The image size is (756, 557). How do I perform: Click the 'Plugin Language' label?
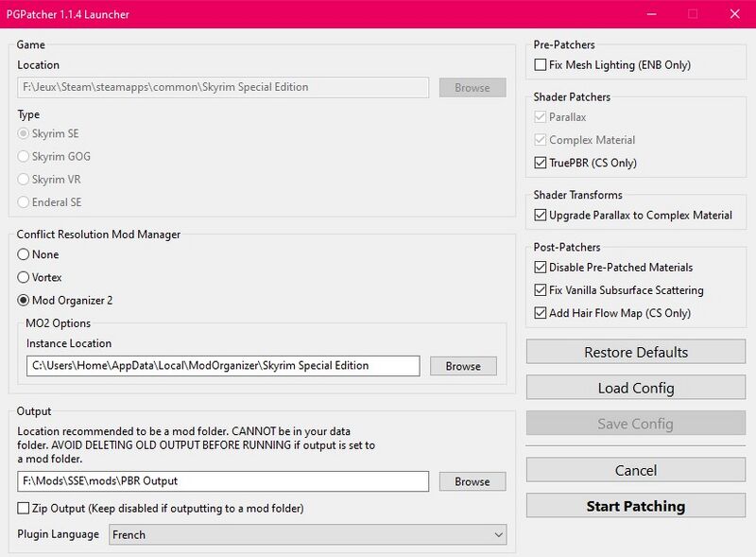coord(58,534)
